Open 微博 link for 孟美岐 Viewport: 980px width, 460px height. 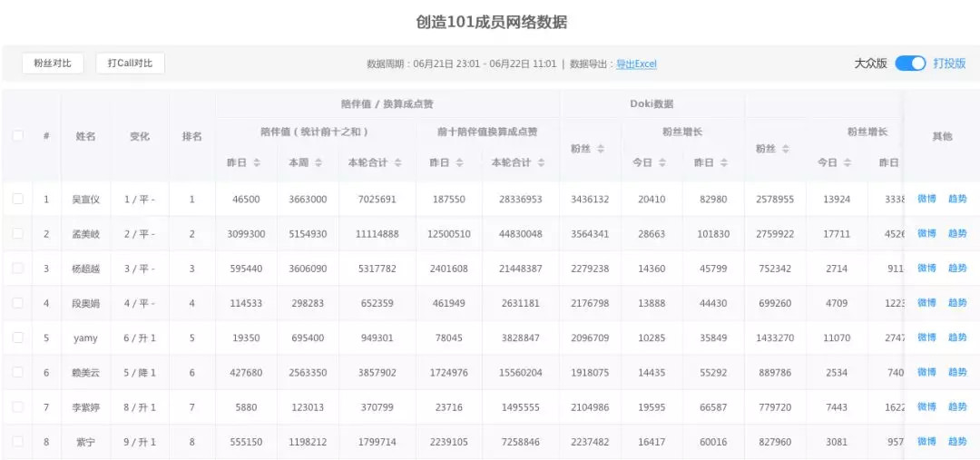pyautogui.click(x=926, y=233)
